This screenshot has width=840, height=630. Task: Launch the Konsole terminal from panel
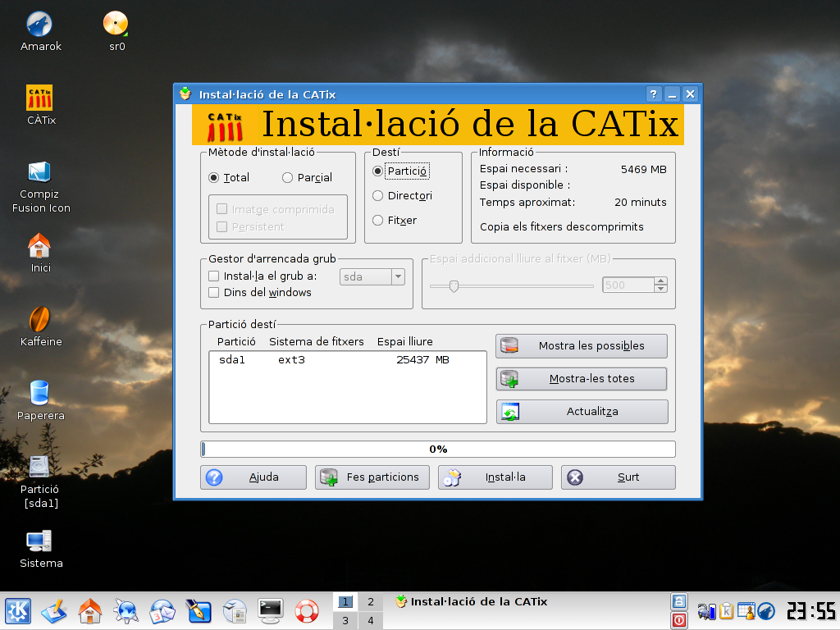pos(271,610)
